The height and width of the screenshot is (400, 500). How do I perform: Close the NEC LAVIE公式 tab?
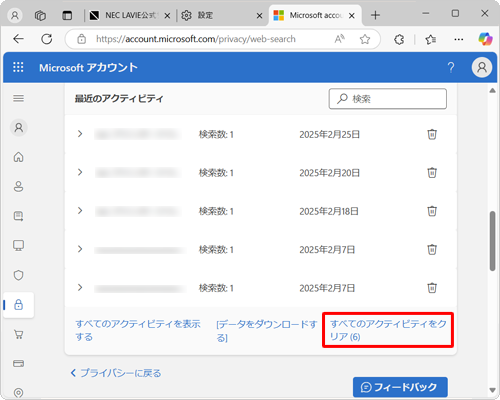pos(167,16)
